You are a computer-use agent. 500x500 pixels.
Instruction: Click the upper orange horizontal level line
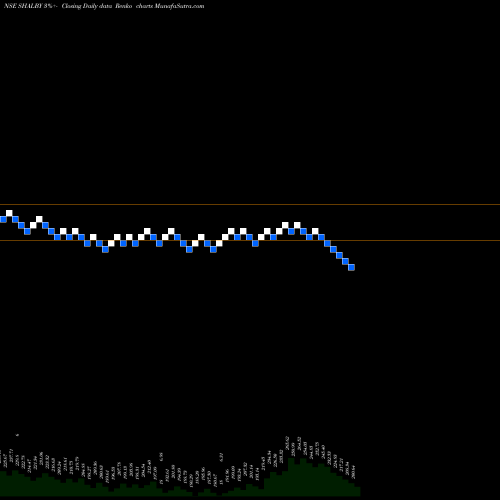[250, 204]
